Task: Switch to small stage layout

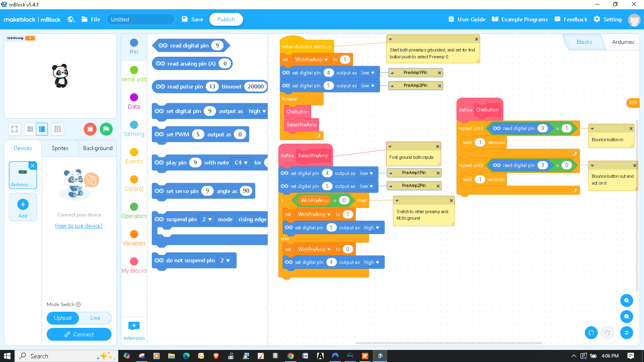Action: 30,129
